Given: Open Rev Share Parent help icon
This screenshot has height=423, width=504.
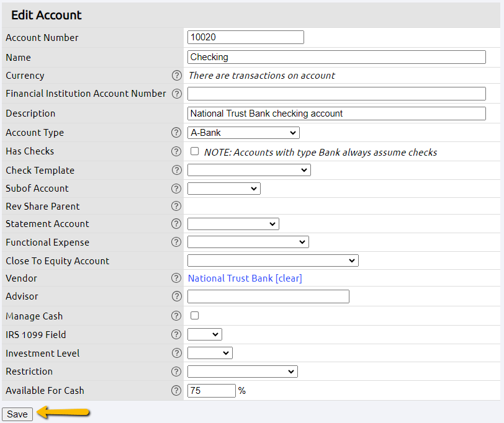Looking at the screenshot, I should (177, 207).
